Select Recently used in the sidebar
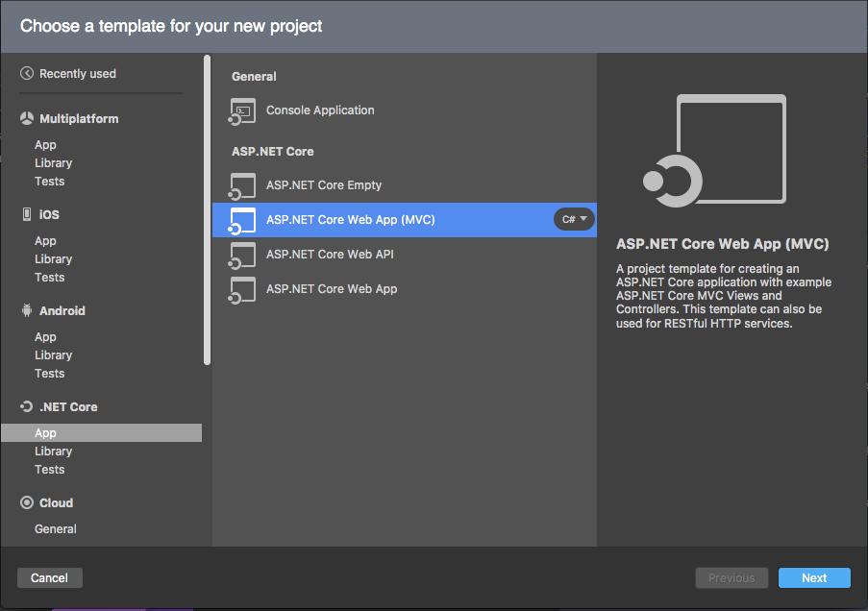 coord(78,74)
